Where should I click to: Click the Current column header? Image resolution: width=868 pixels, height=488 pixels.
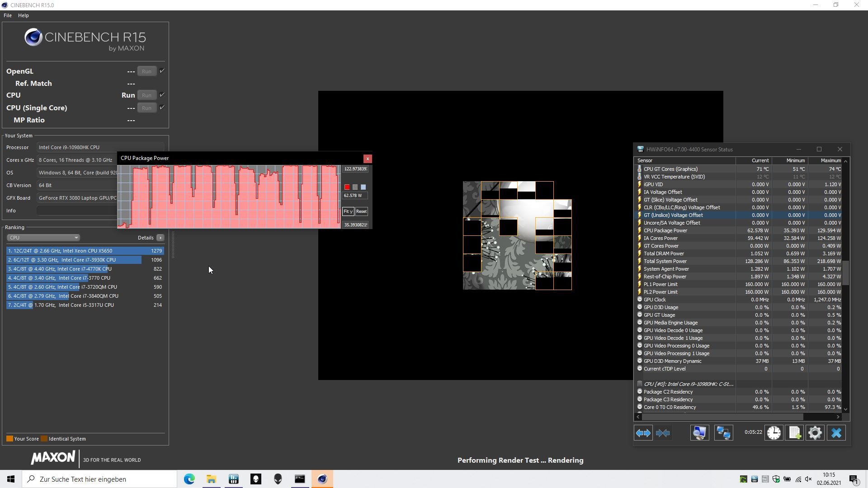pyautogui.click(x=754, y=160)
